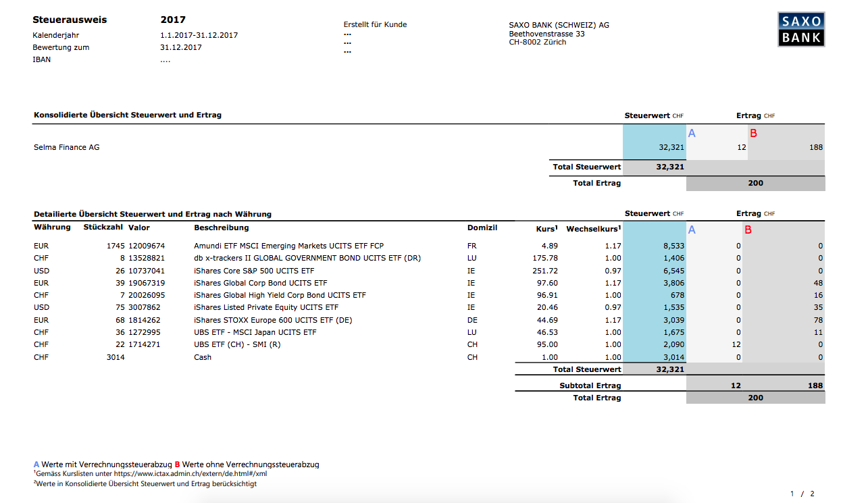Viewport: 868px width, 503px height.
Task: Click the Valor number 1814262
Action: click(x=145, y=320)
